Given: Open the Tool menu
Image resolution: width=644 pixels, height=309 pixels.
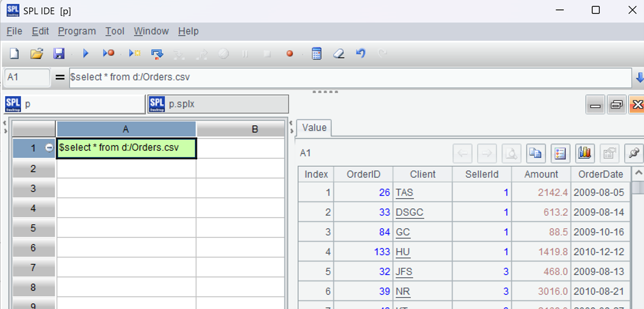Looking at the screenshot, I should [115, 31].
